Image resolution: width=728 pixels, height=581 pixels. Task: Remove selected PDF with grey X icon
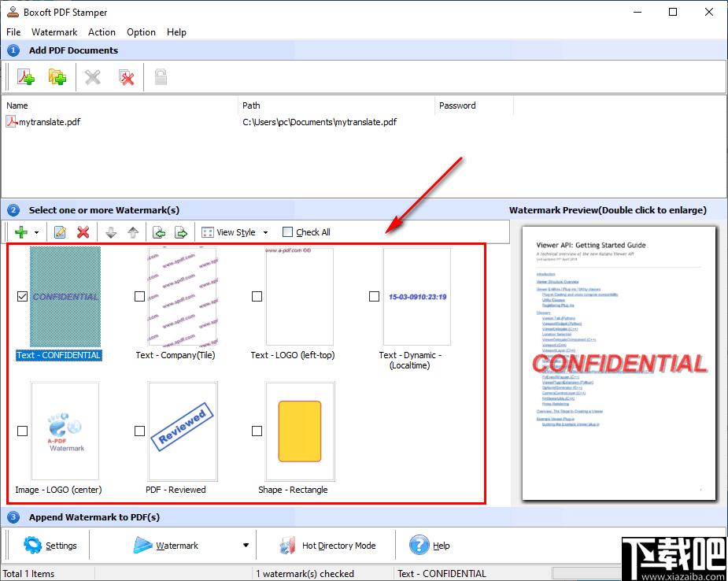[93, 77]
